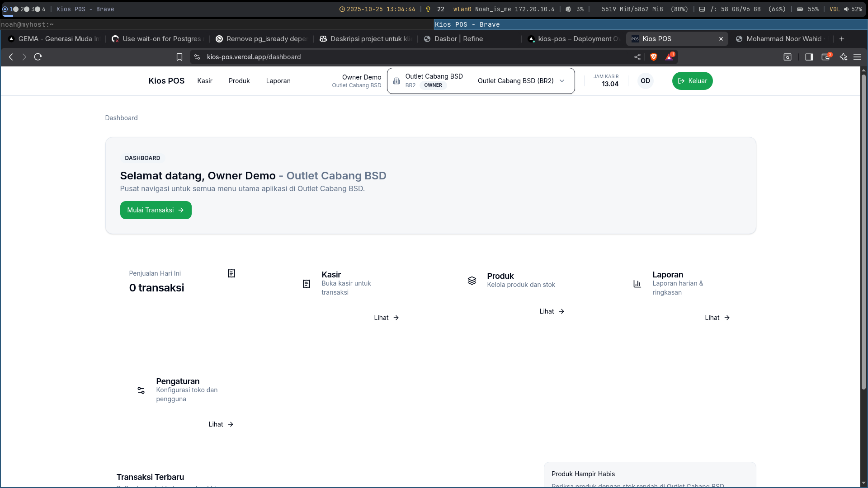Click the Brave Rewards triangle icon
The image size is (868, 488).
coord(669,57)
